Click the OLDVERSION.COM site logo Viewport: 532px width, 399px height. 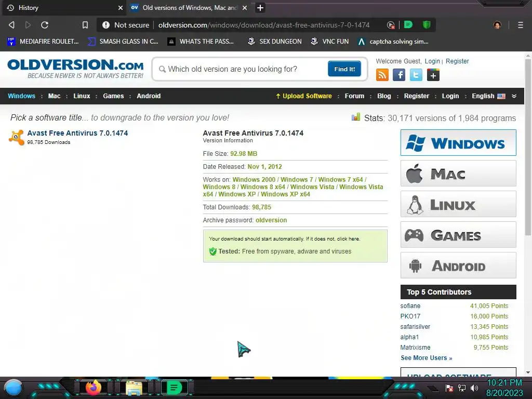tap(75, 69)
